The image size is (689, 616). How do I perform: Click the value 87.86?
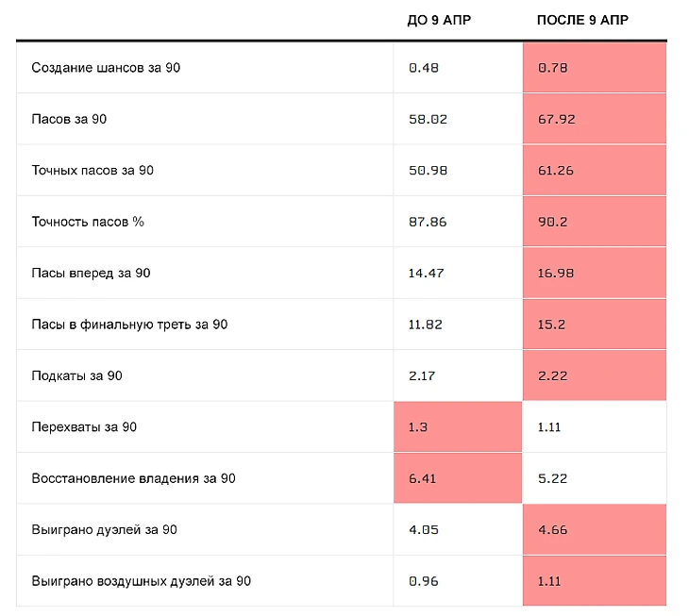tap(429, 222)
